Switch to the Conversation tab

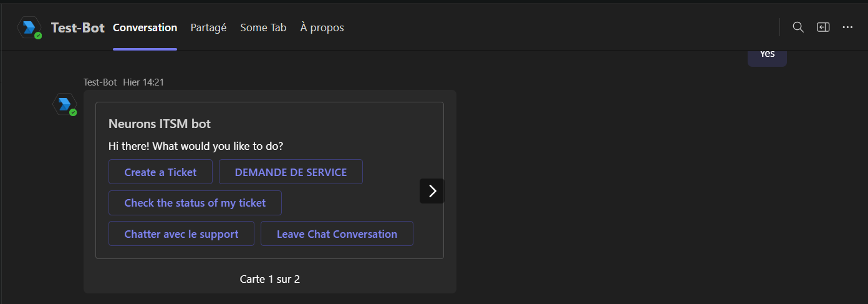click(x=145, y=27)
